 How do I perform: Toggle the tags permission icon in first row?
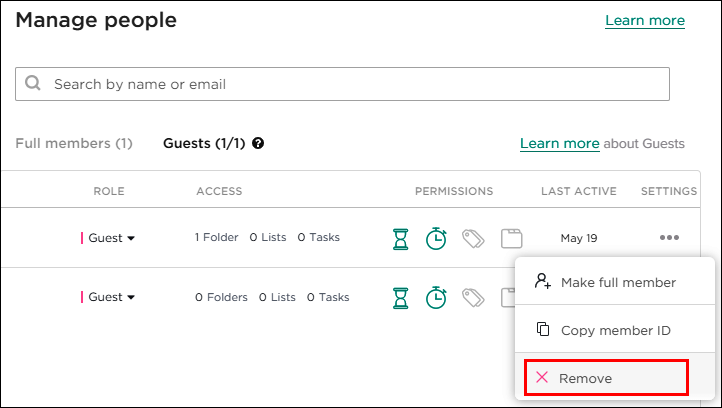coord(473,238)
